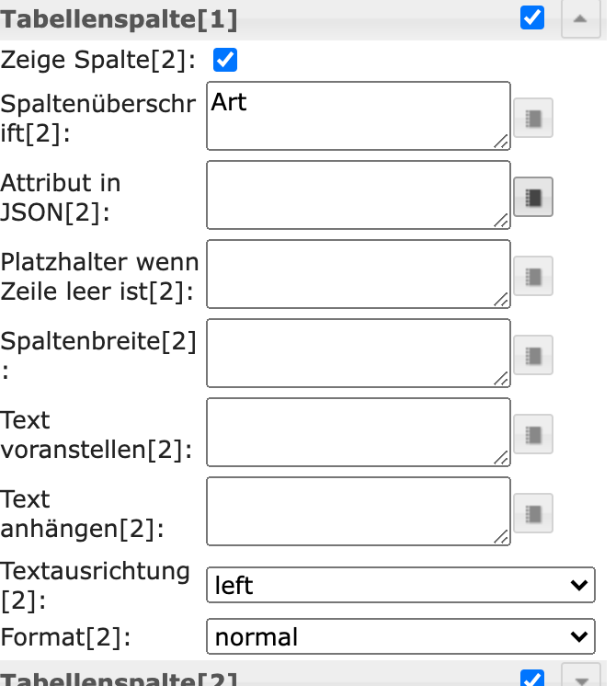Open the Textausrichtung[2] dropdown
Viewport: 616px width, 686px height.
[x=400, y=585]
